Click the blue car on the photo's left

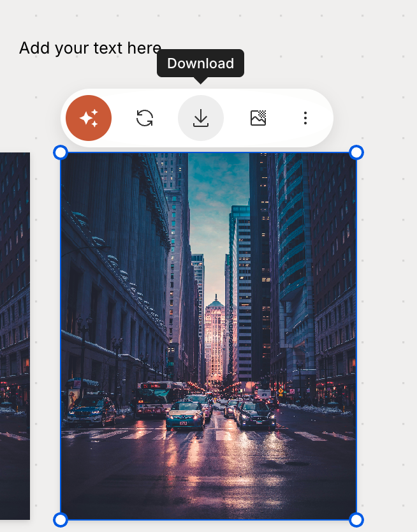(x=91, y=411)
